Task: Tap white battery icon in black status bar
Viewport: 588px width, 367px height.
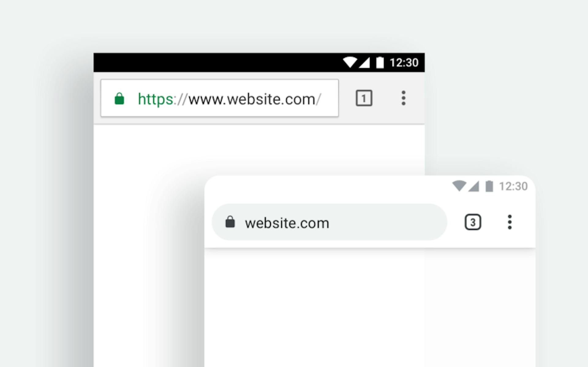Action: pos(380,62)
